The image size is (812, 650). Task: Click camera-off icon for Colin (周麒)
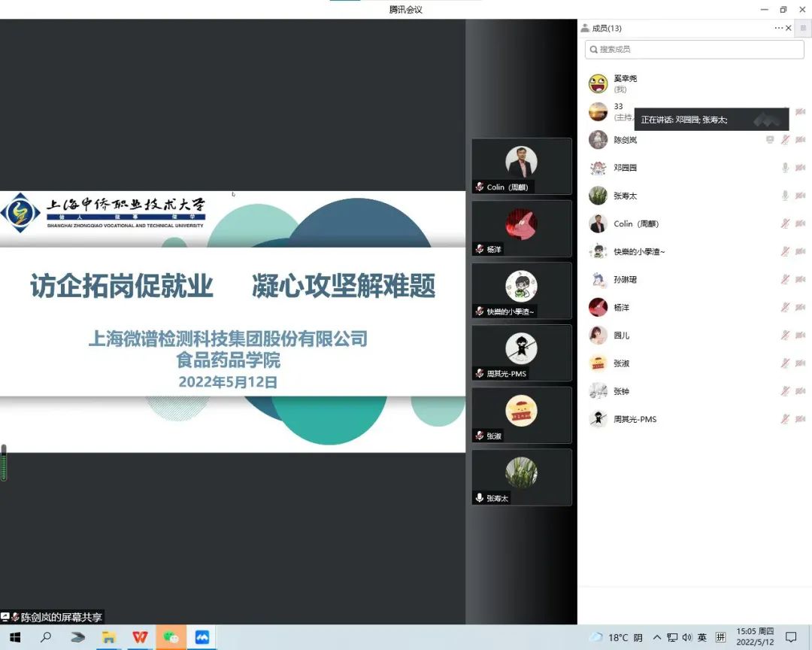pos(800,223)
